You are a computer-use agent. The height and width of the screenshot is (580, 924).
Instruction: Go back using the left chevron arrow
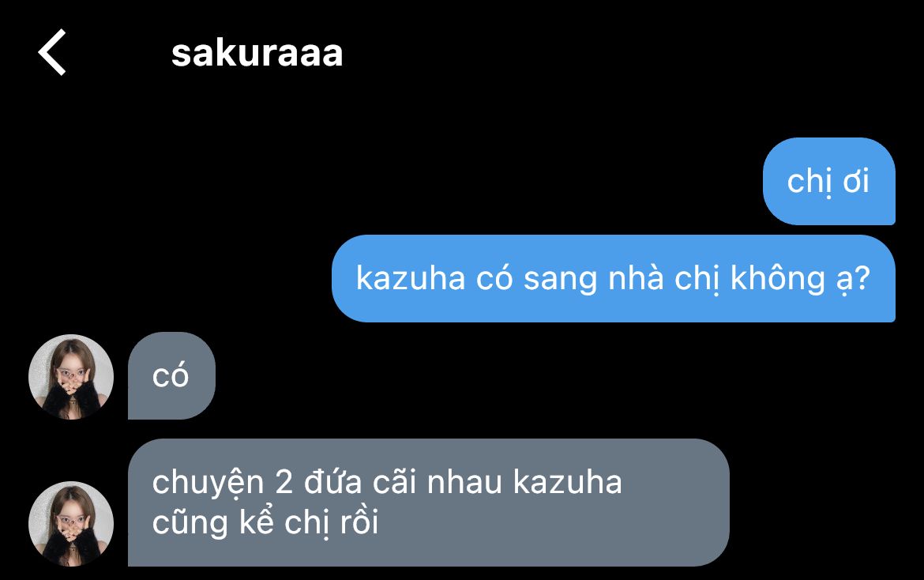(x=52, y=52)
